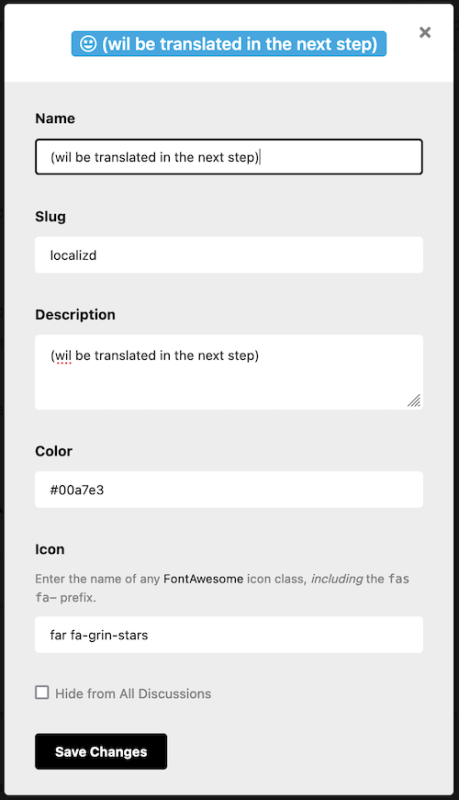Select the Color field with #00a7e3
This screenshot has height=800, width=459.
point(228,489)
